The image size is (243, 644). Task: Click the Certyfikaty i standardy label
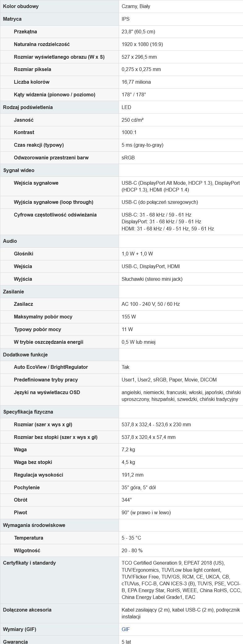point(30,563)
